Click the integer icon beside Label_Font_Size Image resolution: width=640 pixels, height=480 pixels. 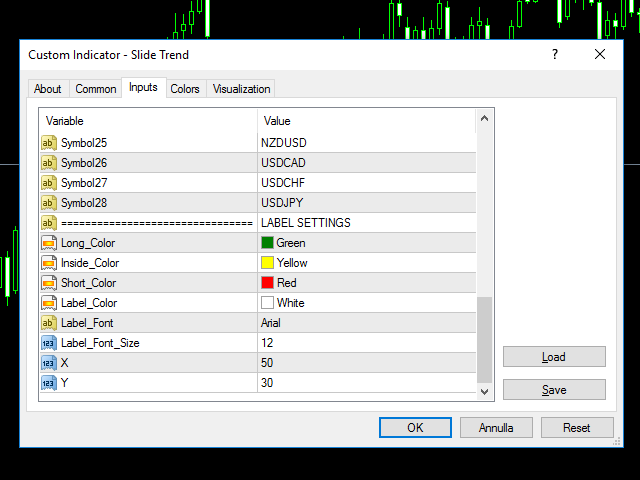click(x=48, y=343)
